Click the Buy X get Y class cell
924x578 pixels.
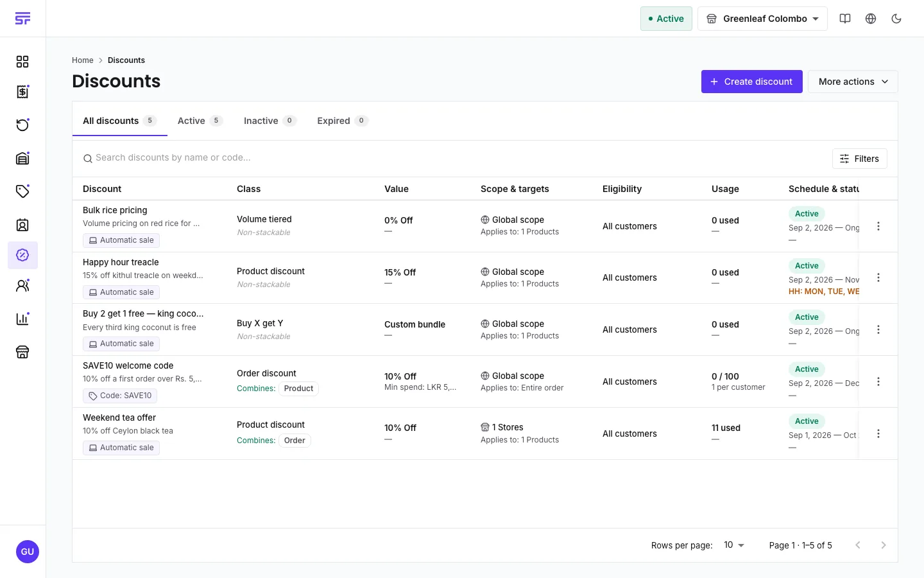260,323
